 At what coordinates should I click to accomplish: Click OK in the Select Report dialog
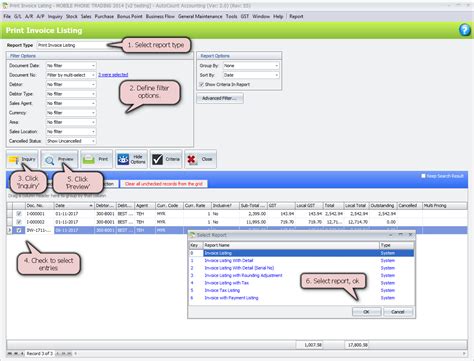click(366, 312)
